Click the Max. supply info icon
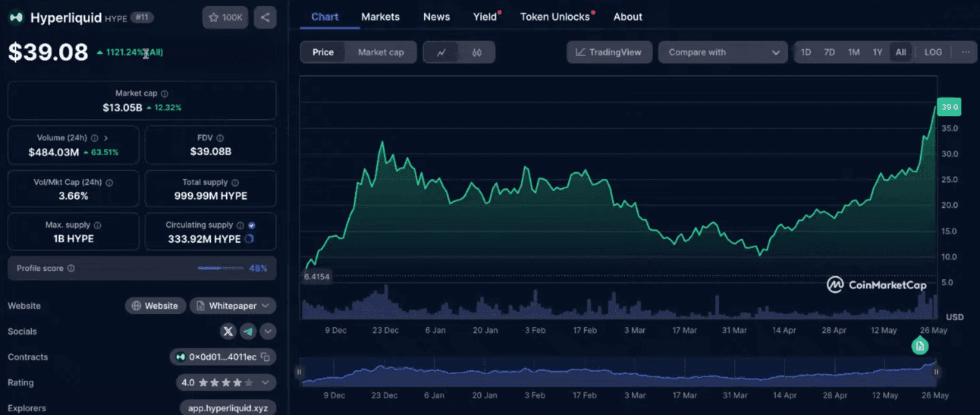The image size is (980, 415). pos(98,225)
